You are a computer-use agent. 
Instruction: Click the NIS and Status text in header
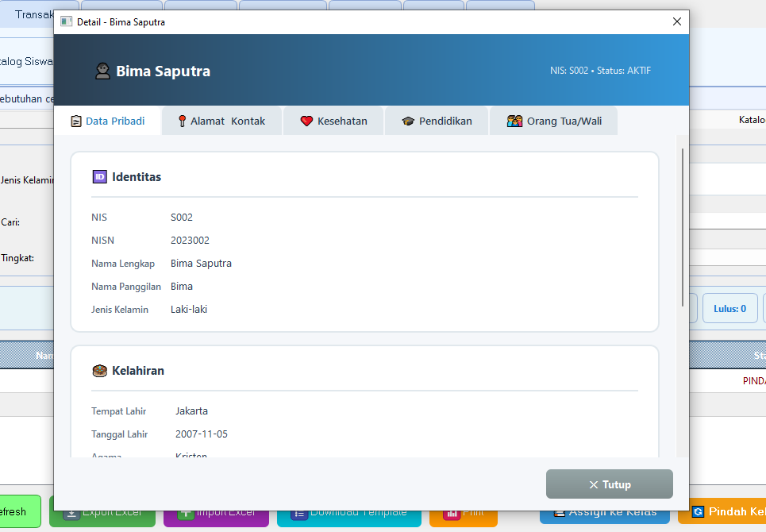600,71
